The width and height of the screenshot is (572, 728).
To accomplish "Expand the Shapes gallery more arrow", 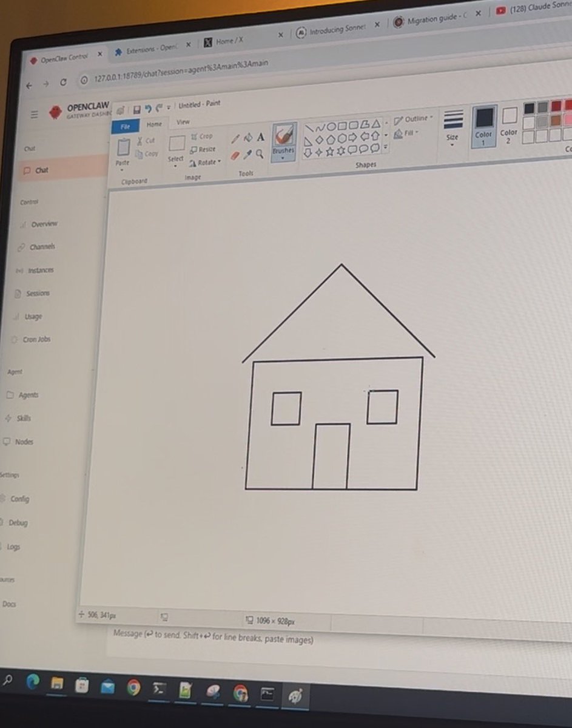I will point(386,147).
